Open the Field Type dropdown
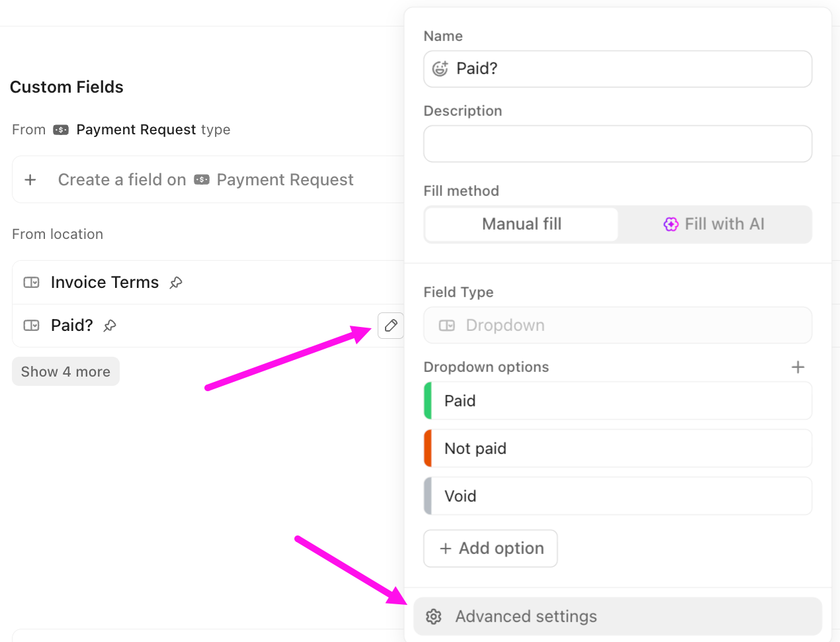The width and height of the screenshot is (840, 642). (618, 325)
